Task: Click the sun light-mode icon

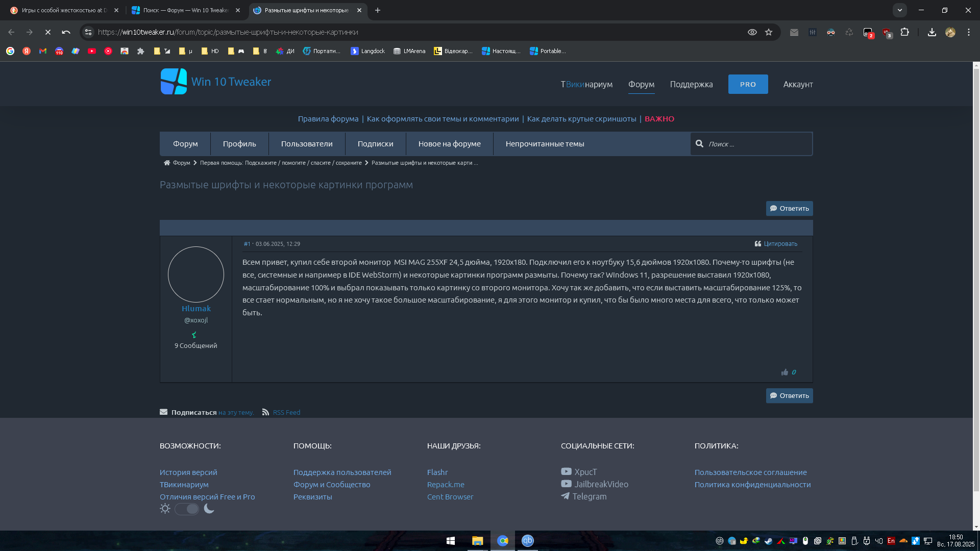Action: point(165,509)
